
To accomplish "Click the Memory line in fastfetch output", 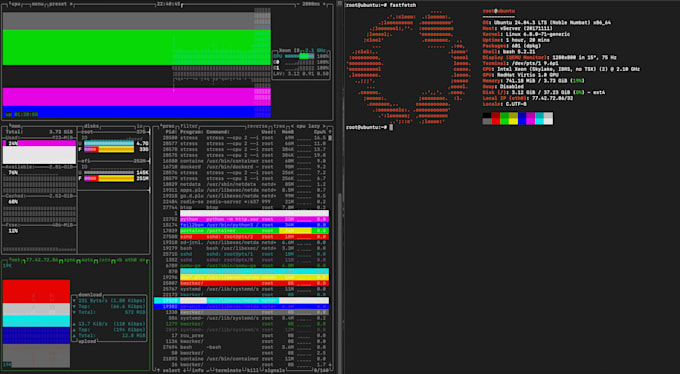I will point(533,81).
